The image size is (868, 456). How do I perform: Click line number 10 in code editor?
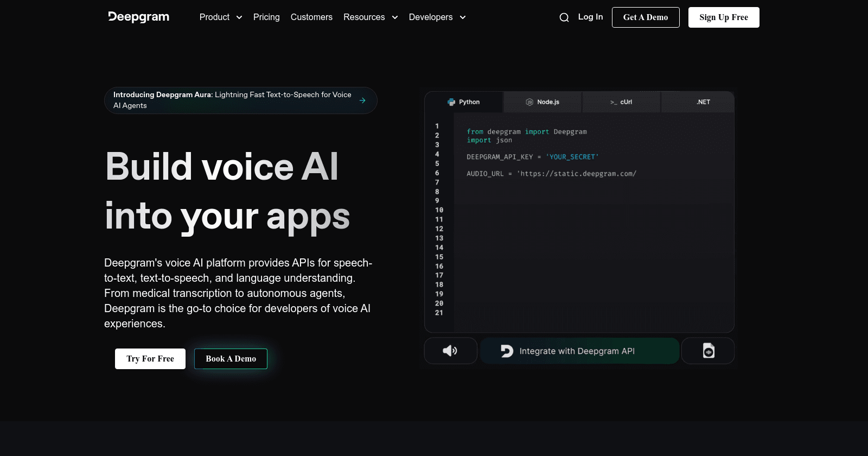tap(439, 210)
